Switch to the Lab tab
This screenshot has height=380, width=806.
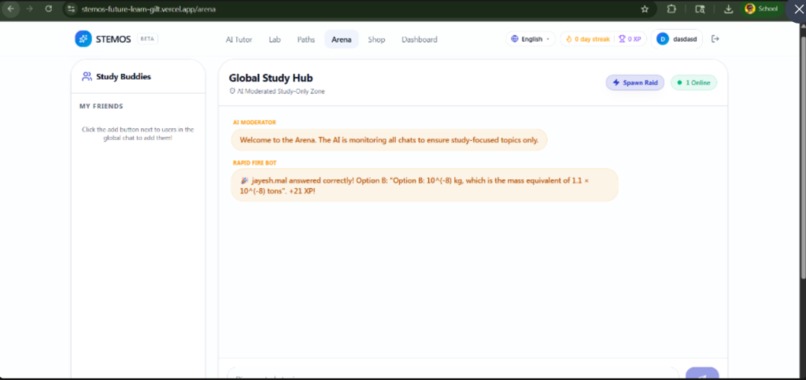274,40
